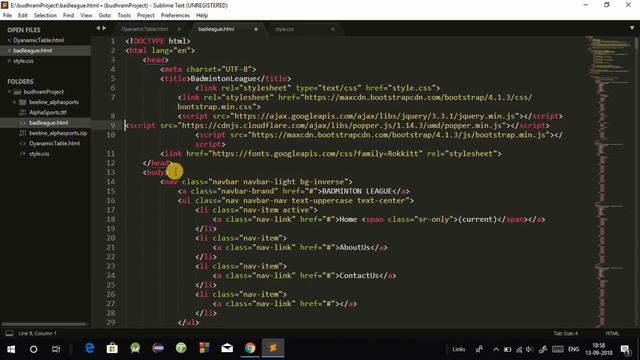Open the Find menu

click(x=69, y=16)
